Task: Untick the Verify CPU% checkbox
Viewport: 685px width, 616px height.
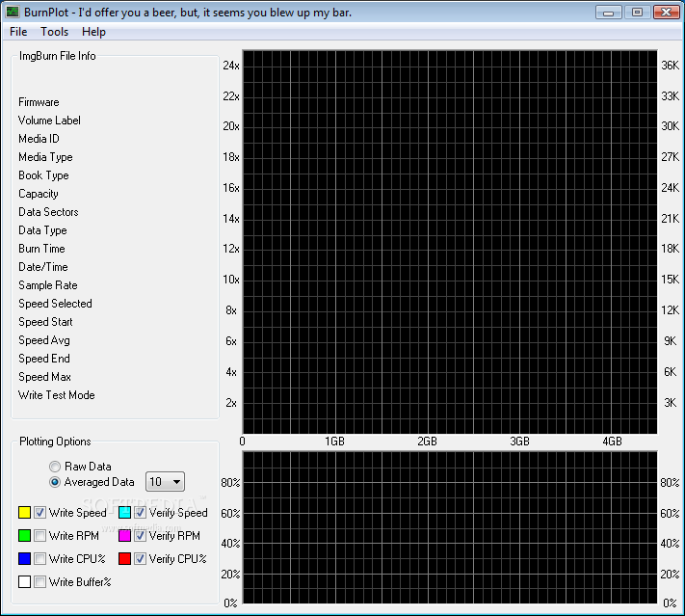Action: coord(140,559)
